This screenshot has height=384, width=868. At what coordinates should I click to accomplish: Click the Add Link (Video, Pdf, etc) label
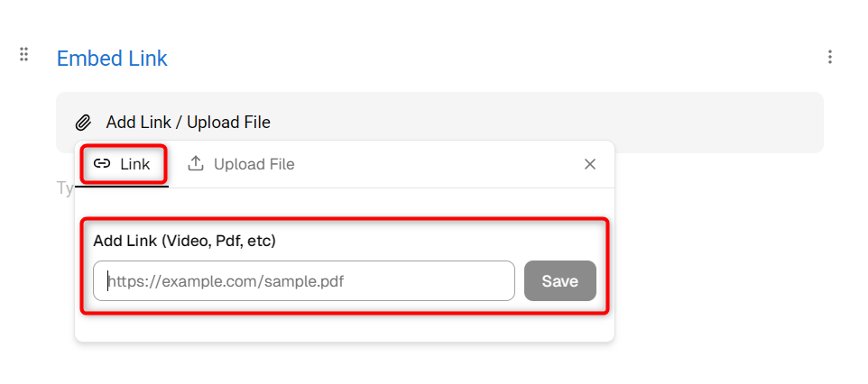184,242
